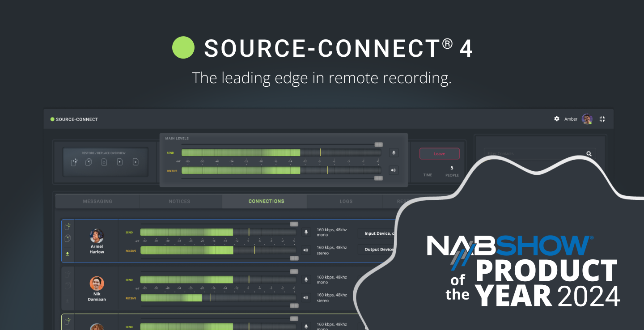The width and height of the screenshot is (644, 330).
Task: Open settings via the gear icon
Action: coord(557,119)
